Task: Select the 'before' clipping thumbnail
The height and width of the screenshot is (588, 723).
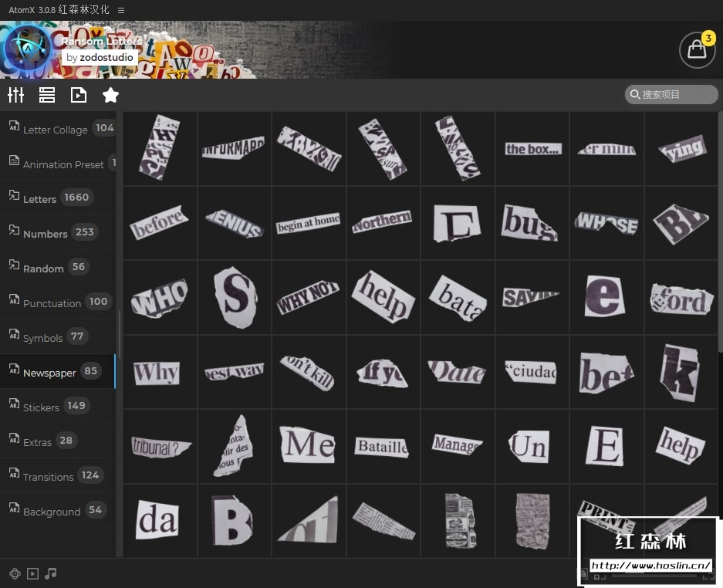Action: click(x=160, y=223)
